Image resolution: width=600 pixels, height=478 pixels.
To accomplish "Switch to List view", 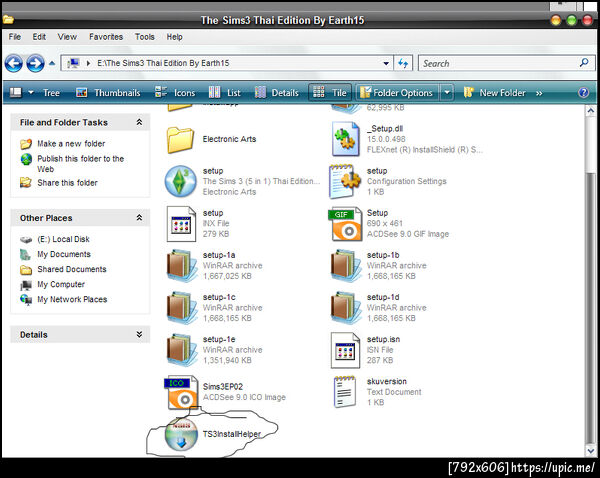I will point(225,93).
